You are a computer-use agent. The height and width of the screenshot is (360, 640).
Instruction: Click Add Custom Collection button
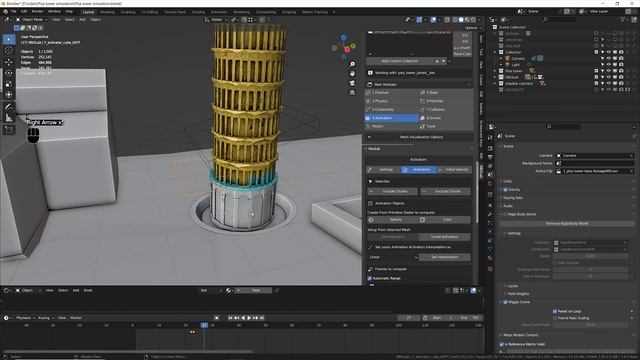[400, 61]
